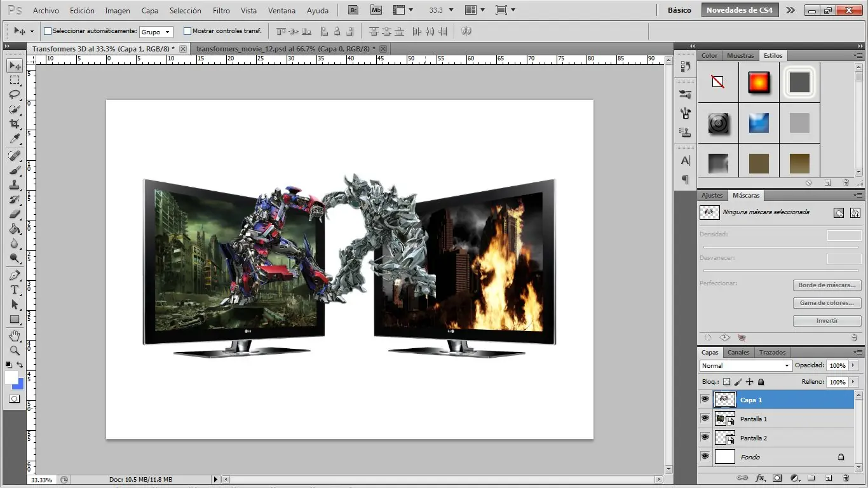
Task: Click the Básico workspace button
Action: [679, 10]
